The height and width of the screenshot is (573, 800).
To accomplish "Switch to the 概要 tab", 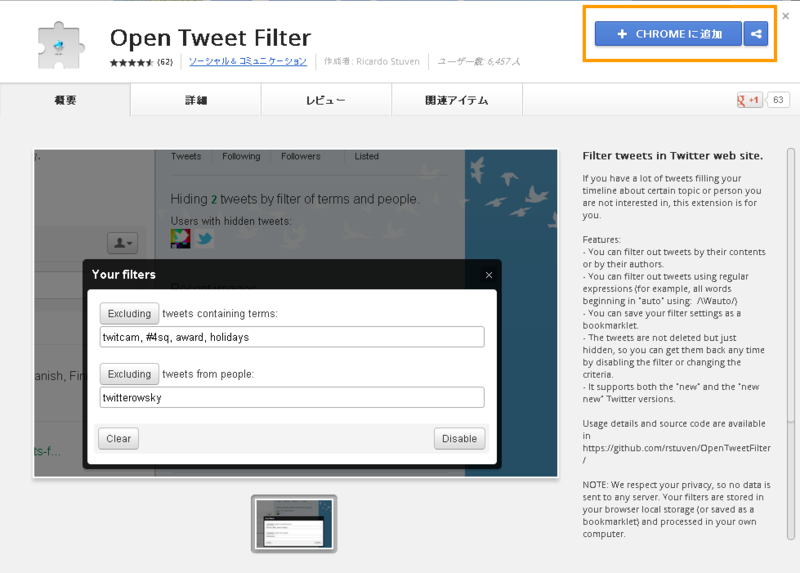I will point(65,100).
